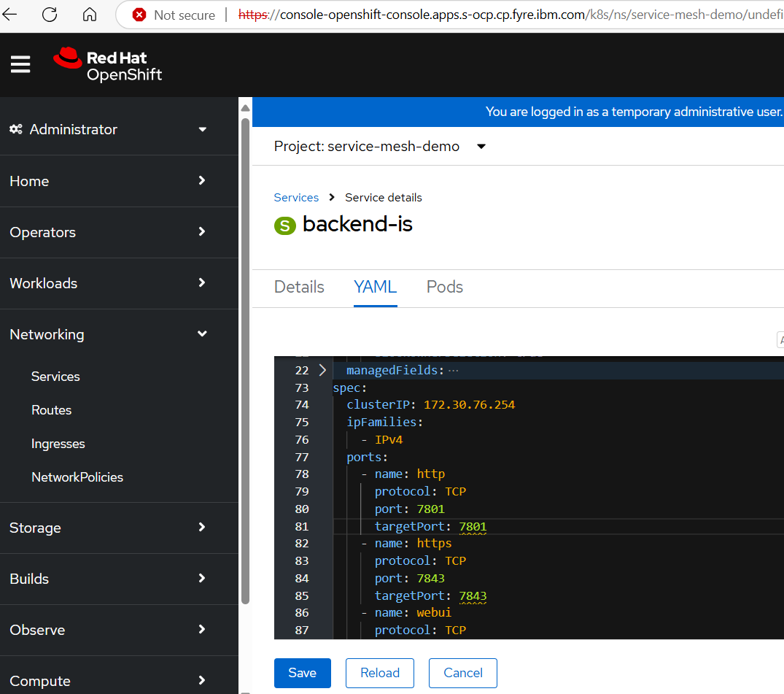784x694 pixels.
Task: Click the name value https
Action: tap(434, 544)
